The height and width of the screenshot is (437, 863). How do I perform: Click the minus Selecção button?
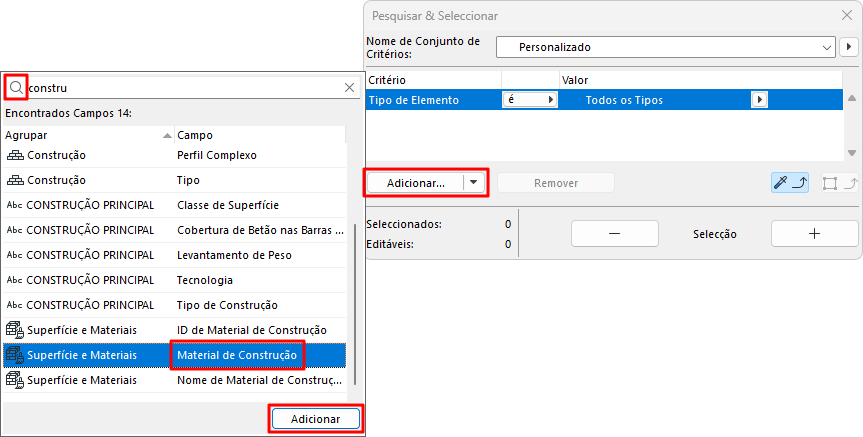click(x=615, y=233)
